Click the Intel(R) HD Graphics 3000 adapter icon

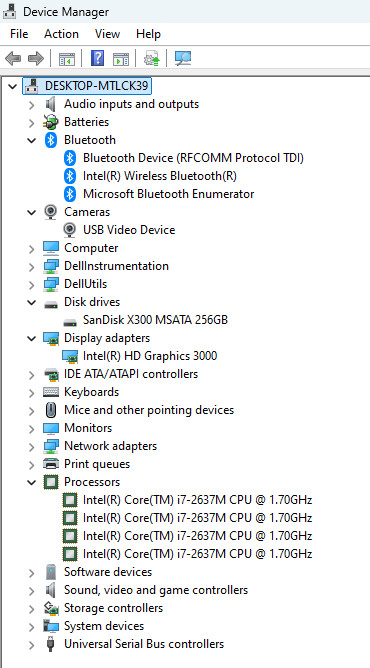pos(70,355)
